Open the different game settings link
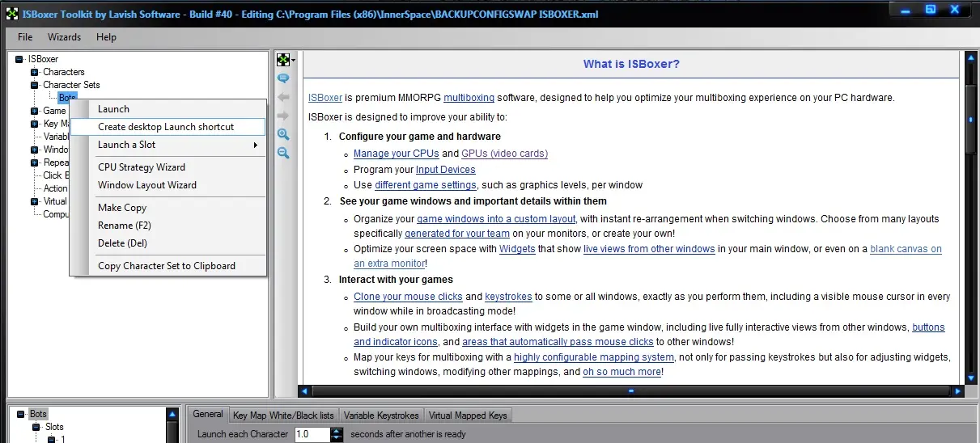Image resolution: width=980 pixels, height=443 pixels. [427, 185]
